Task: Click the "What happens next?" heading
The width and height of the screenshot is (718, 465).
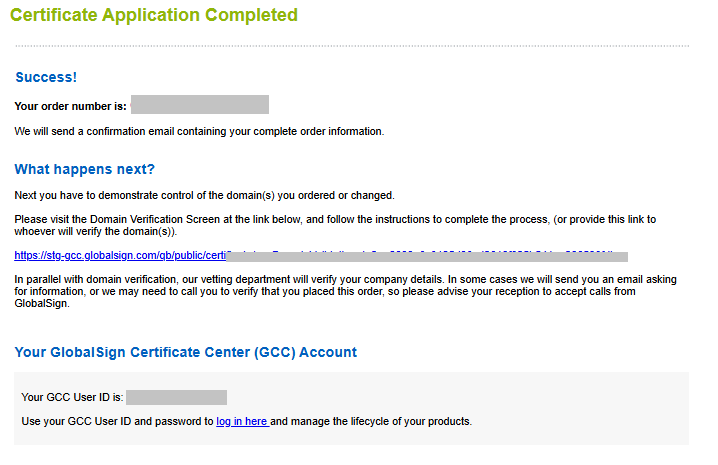Action: pos(85,169)
